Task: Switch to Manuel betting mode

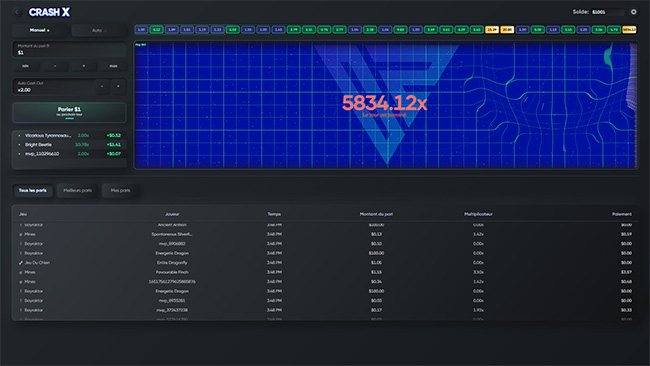Action: [x=39, y=30]
